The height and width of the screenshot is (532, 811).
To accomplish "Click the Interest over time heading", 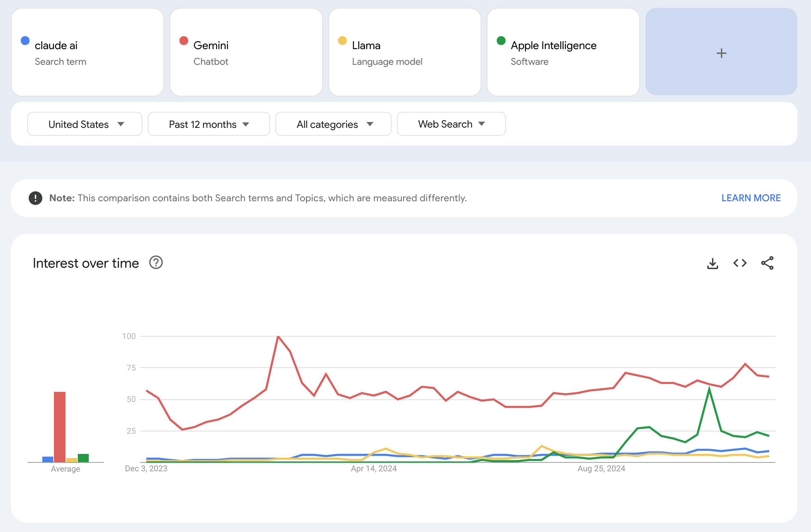I will click(86, 263).
